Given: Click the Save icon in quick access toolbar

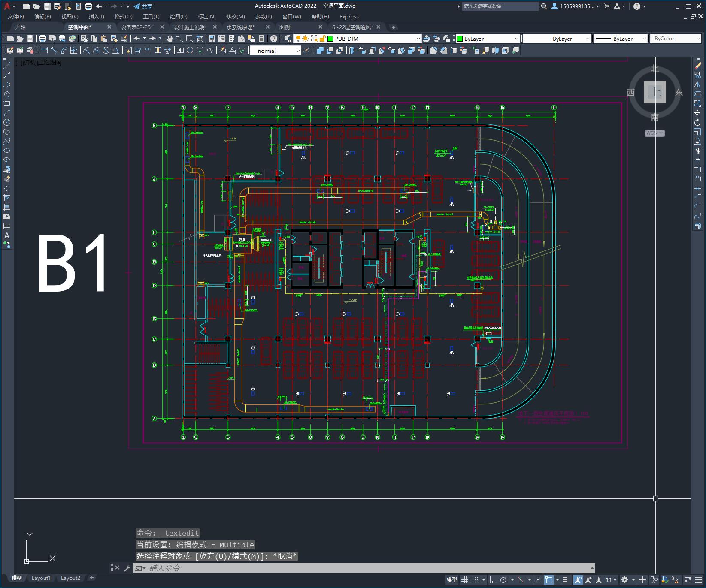Looking at the screenshot, I should (x=47, y=6).
